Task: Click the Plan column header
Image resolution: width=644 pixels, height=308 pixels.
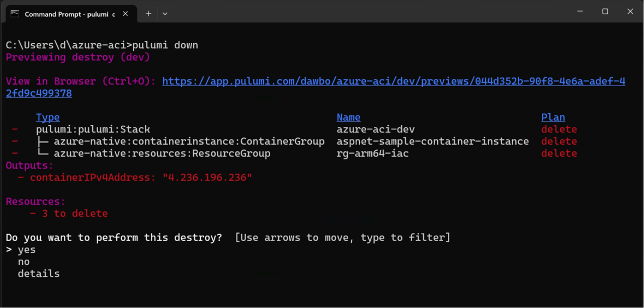Action: point(553,117)
